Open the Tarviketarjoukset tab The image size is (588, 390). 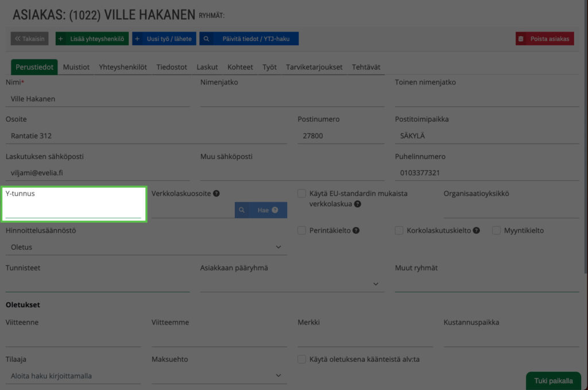[313, 67]
